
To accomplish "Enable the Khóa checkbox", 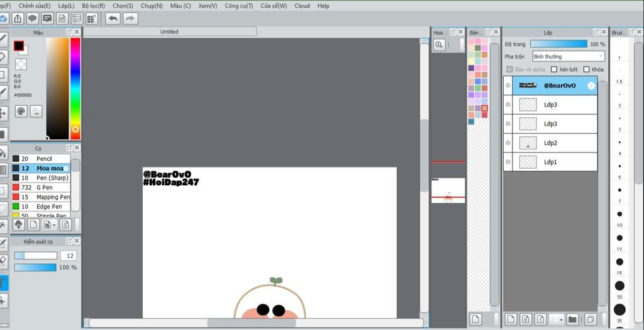I will click(x=587, y=69).
